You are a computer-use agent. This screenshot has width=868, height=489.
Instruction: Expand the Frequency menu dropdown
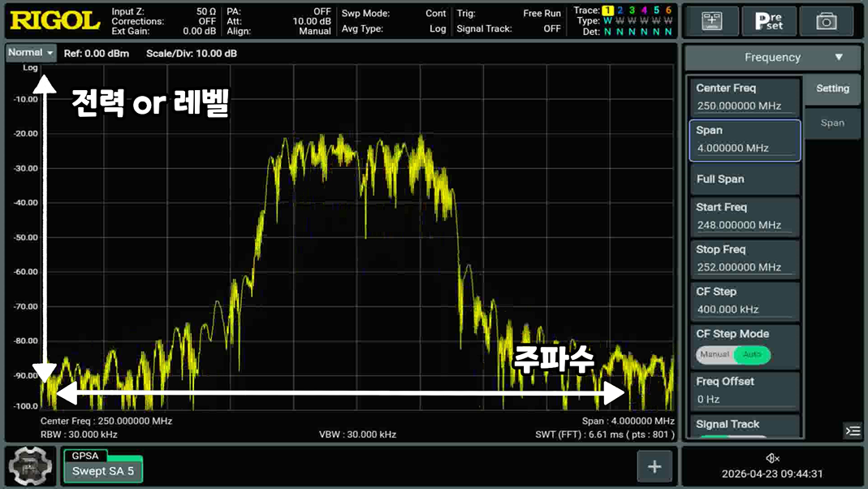(x=772, y=57)
